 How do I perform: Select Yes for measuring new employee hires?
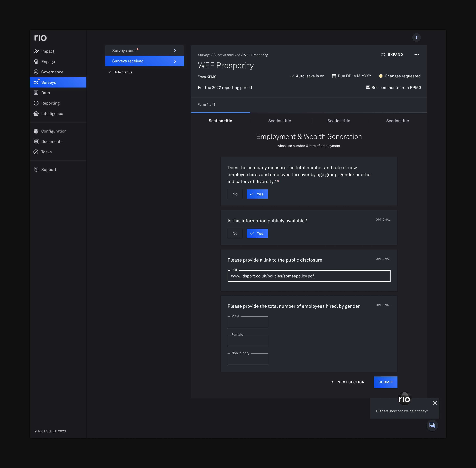pos(257,194)
